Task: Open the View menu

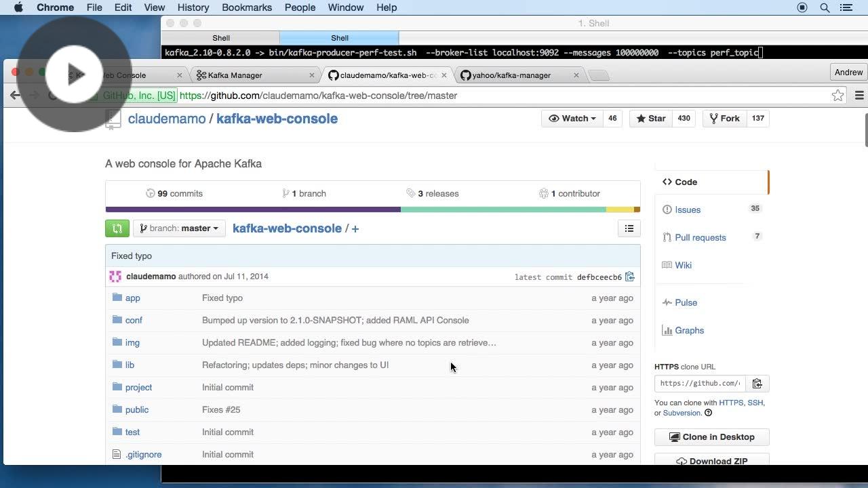Action: (155, 7)
